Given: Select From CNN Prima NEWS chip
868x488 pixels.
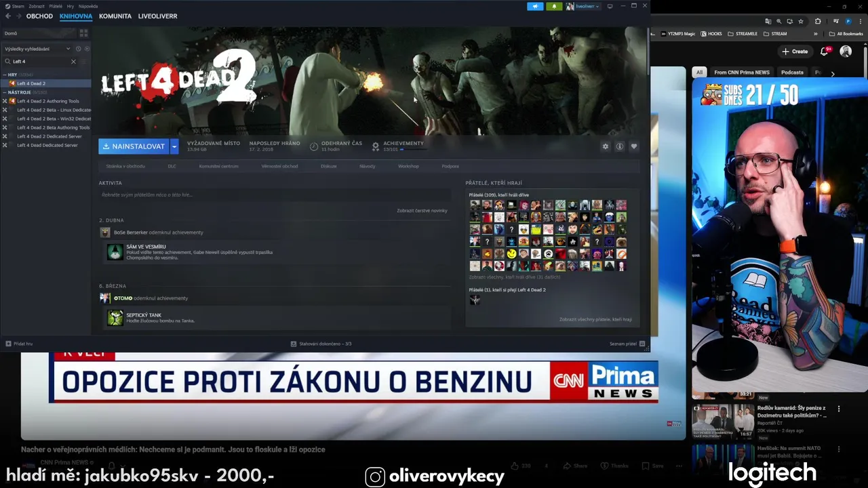Looking at the screenshot, I should click(741, 73).
